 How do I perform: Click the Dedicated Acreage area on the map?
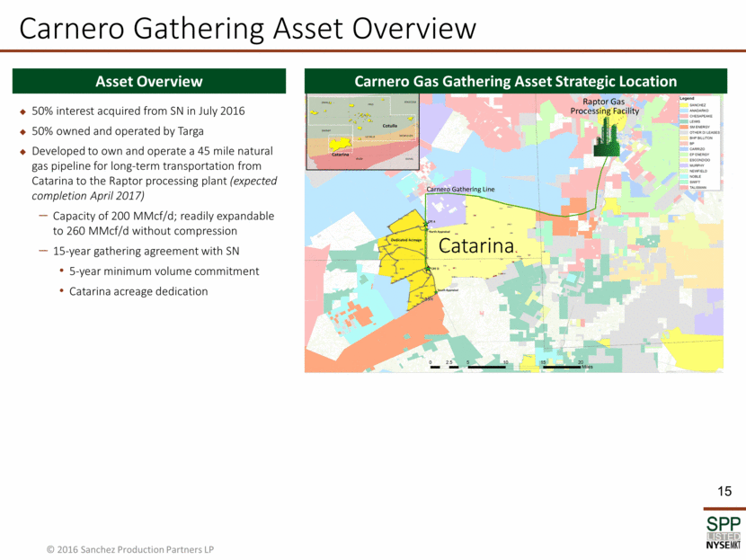pos(406,240)
